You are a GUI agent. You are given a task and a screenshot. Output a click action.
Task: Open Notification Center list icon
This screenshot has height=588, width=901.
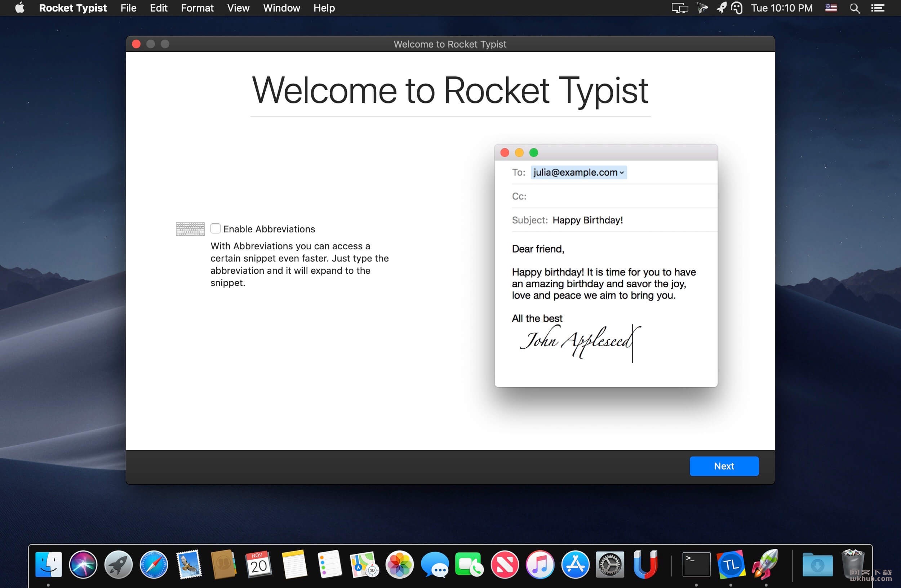pos(878,8)
